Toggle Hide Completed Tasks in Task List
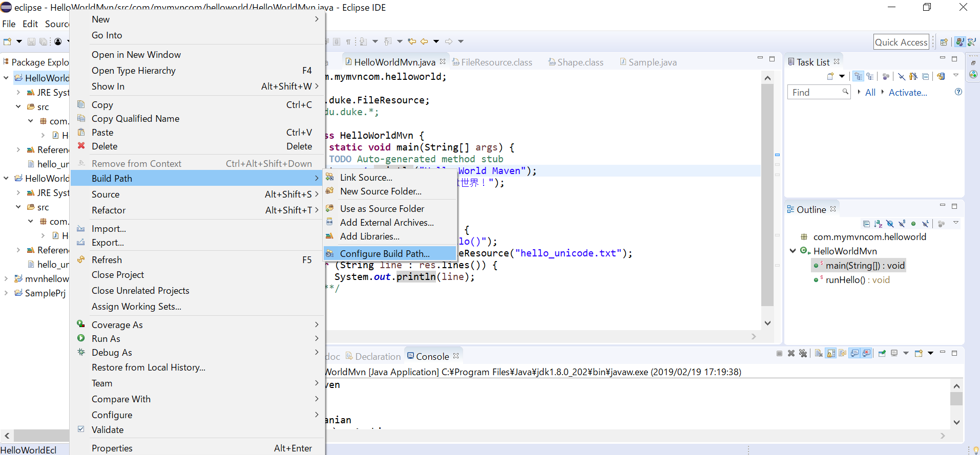 tap(902, 76)
